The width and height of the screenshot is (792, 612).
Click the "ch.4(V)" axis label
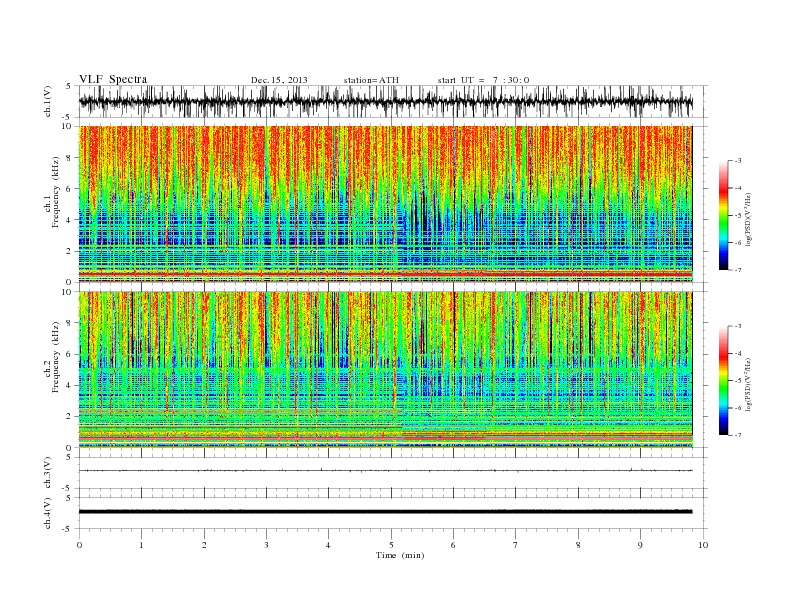(48, 513)
